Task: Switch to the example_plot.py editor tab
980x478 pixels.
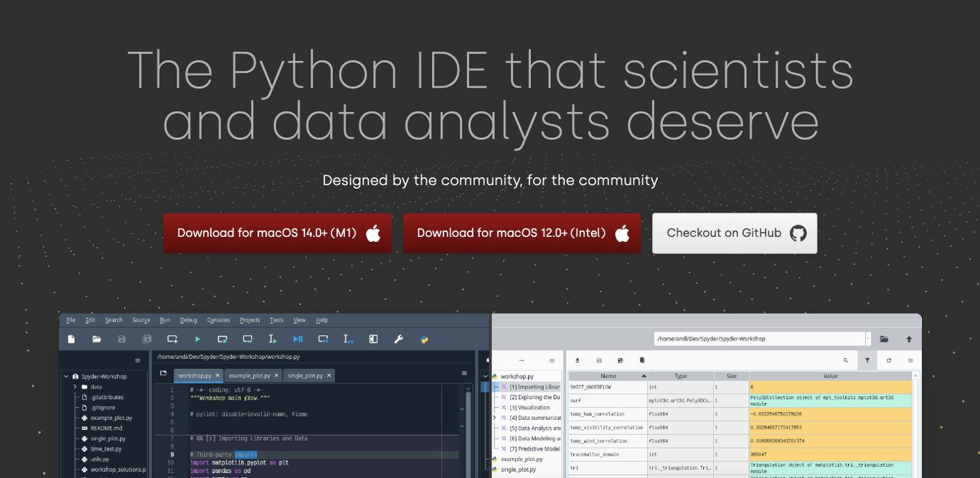Action: pyautogui.click(x=249, y=375)
